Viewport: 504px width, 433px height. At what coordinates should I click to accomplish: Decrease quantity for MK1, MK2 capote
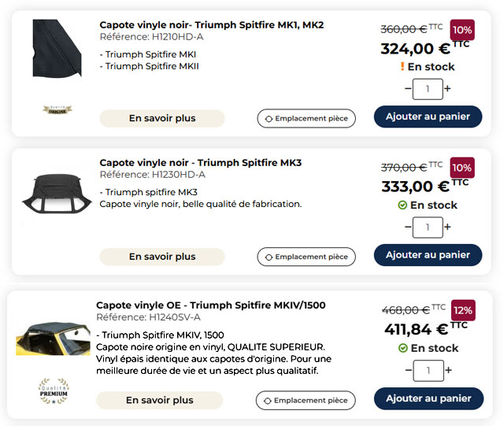[408, 89]
